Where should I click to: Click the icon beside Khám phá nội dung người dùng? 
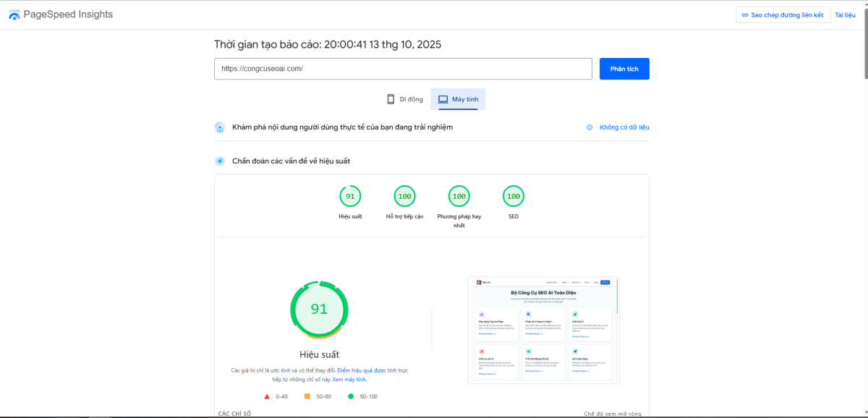coord(220,127)
